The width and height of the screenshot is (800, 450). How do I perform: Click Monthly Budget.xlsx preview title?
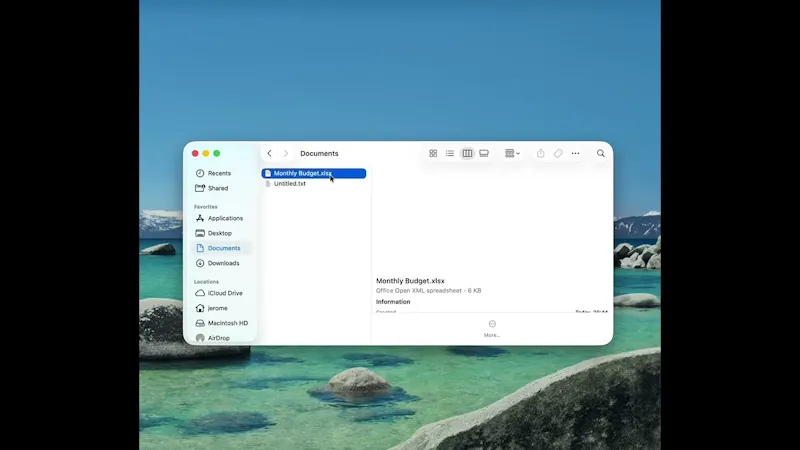click(x=410, y=281)
